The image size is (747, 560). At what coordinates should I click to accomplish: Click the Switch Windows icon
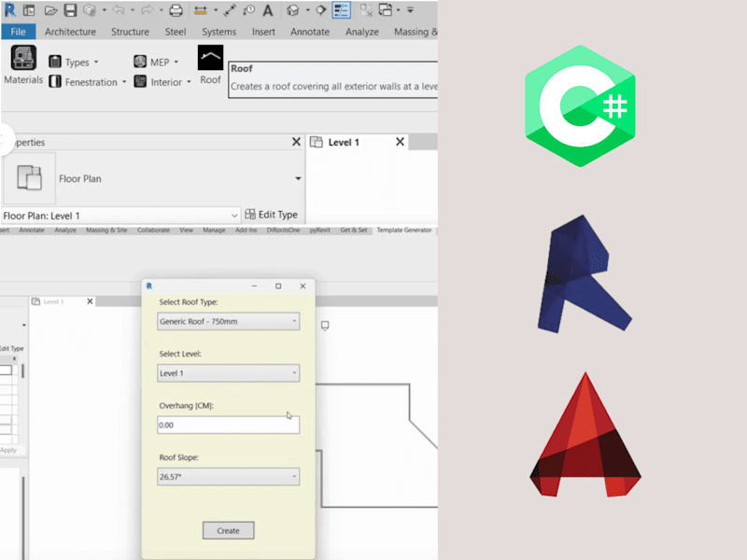tap(385, 10)
